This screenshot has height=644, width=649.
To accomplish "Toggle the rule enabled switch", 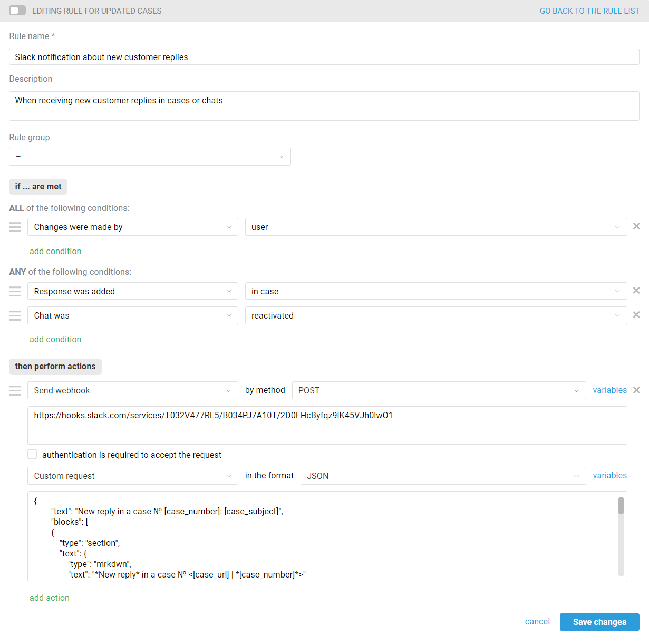I will tap(17, 11).
